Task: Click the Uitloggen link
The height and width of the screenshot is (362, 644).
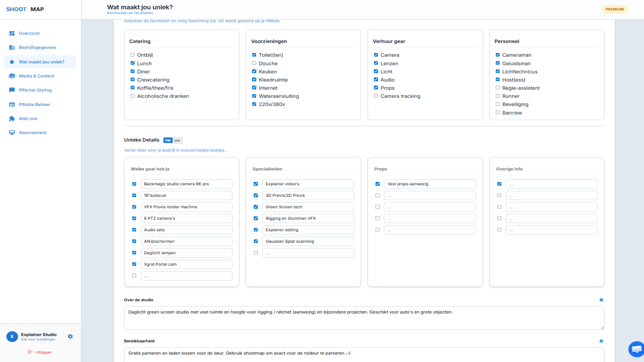Action: coord(43,352)
